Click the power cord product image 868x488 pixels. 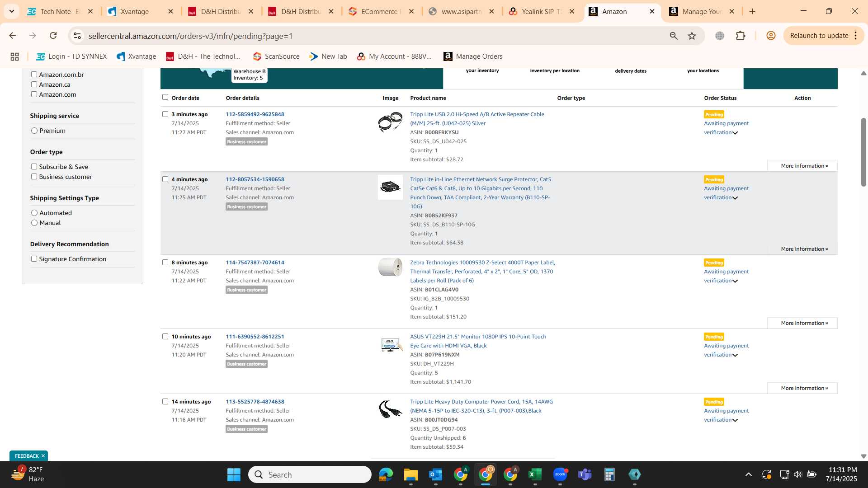(x=390, y=409)
